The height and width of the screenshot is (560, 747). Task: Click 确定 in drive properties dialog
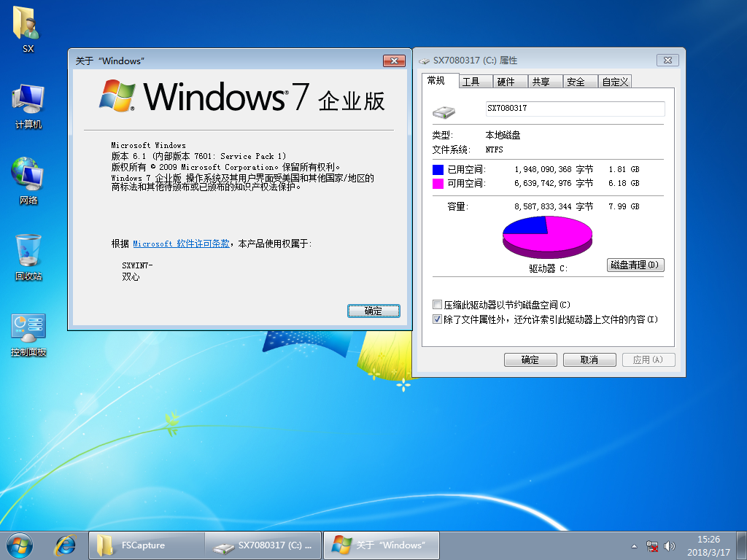coord(530,359)
